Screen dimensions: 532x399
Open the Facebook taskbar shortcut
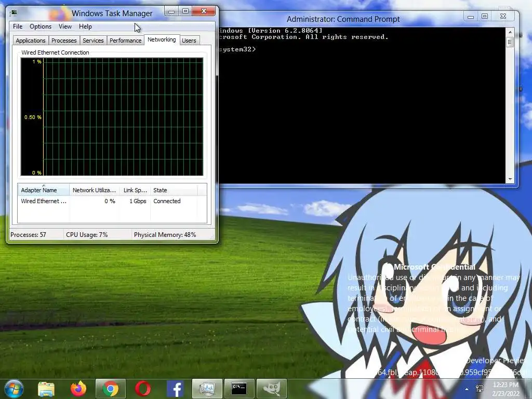pos(175,389)
